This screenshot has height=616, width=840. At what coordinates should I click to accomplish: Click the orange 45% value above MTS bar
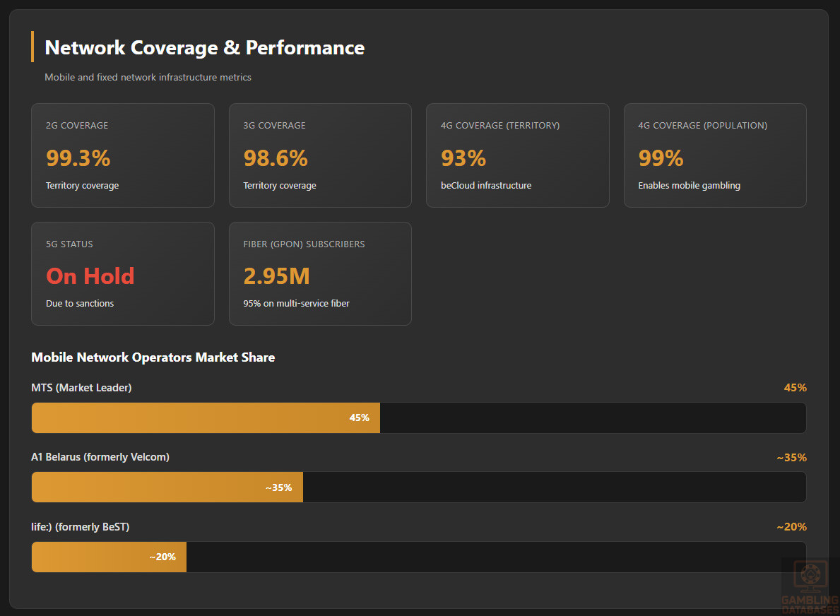[x=795, y=388]
